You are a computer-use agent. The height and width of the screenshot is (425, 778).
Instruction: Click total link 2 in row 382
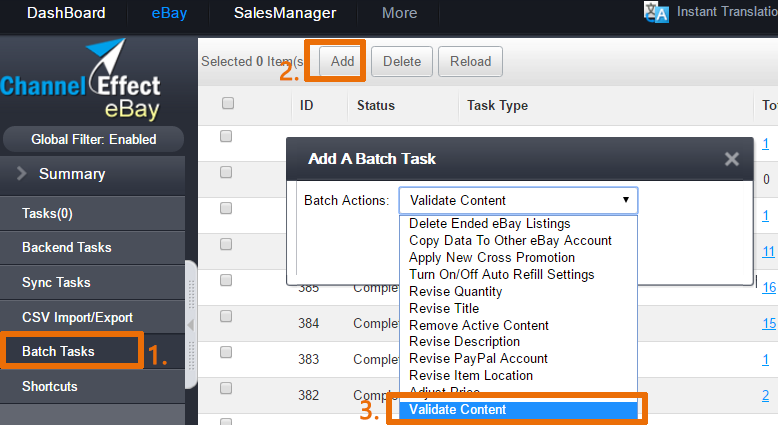(766, 395)
